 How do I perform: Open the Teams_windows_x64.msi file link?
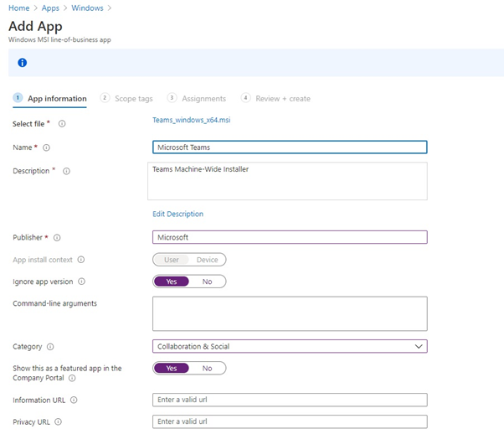pyautogui.click(x=191, y=120)
